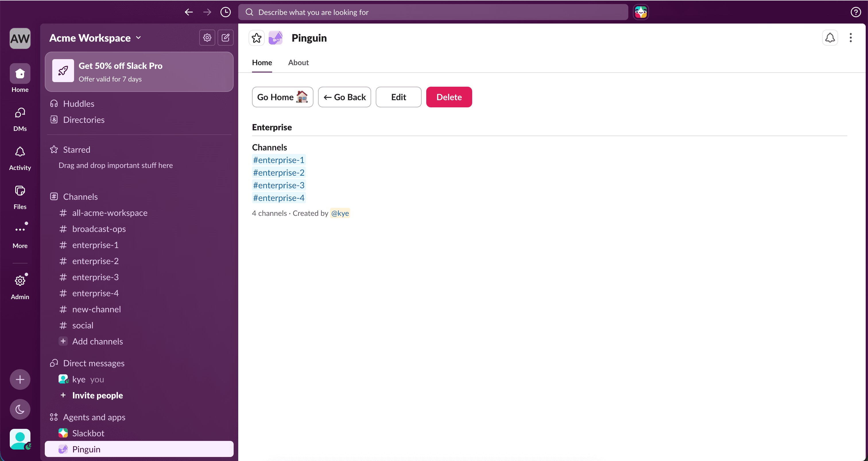Viewport: 868px width, 461px height.
Task: Click Invite people in the sidebar
Action: point(139,395)
